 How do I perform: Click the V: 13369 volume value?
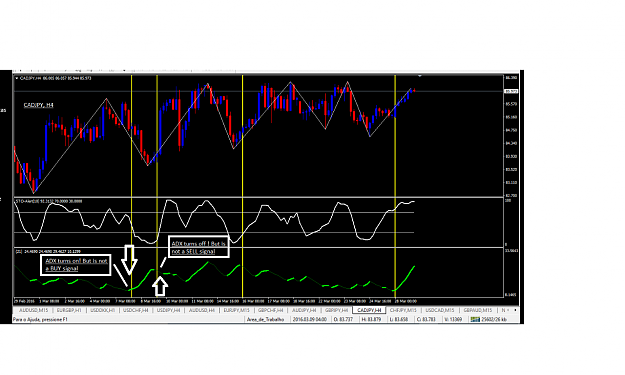click(x=453, y=319)
